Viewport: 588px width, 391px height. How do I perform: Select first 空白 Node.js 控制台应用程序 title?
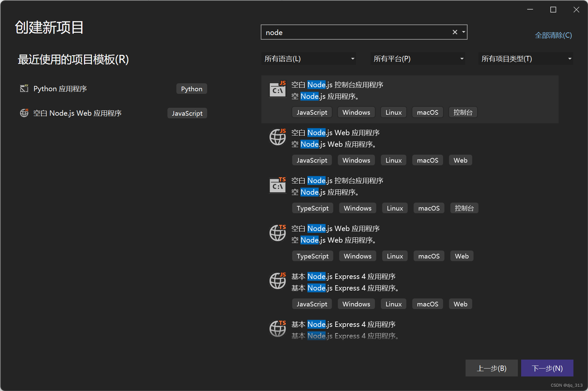[x=337, y=85]
